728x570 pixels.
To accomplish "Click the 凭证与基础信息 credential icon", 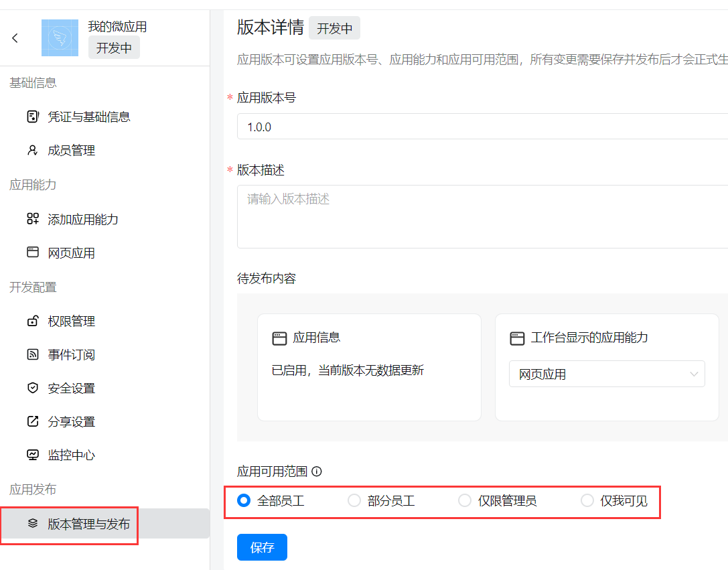I will click(32, 117).
